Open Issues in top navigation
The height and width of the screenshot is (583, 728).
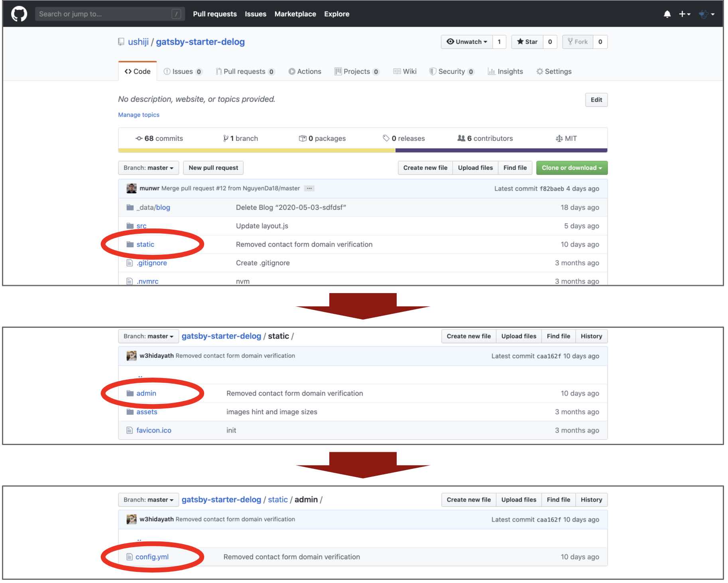pyautogui.click(x=255, y=14)
